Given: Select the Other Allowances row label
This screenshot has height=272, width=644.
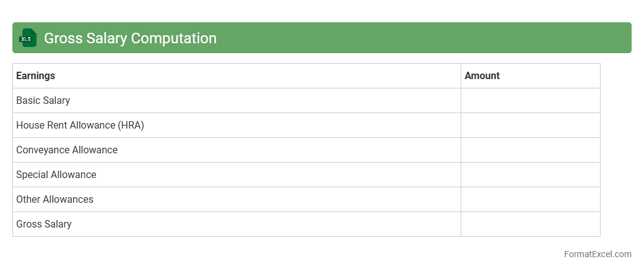Looking at the screenshot, I should click(x=54, y=200).
